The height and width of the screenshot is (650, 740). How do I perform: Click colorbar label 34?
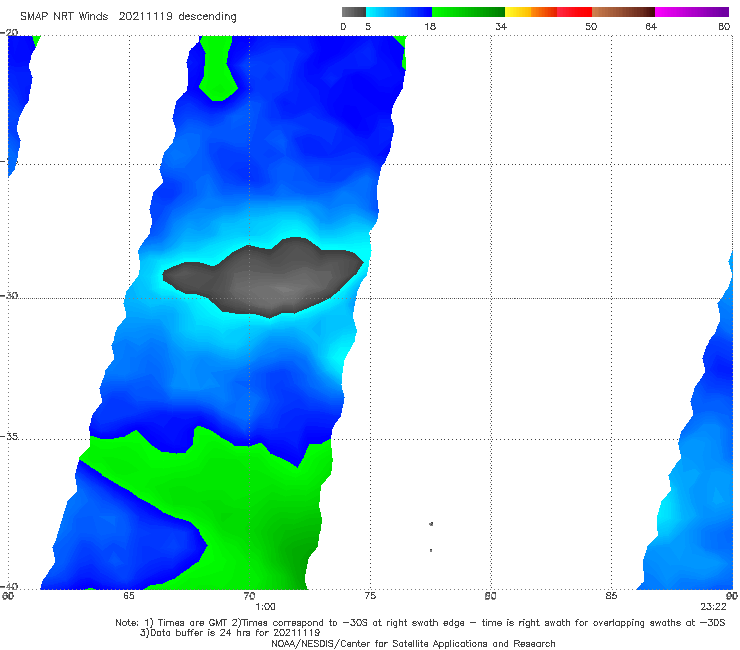[x=501, y=26]
